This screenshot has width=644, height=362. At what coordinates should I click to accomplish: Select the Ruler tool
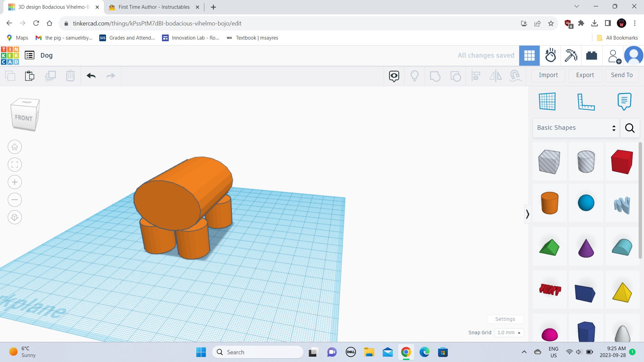point(586,102)
